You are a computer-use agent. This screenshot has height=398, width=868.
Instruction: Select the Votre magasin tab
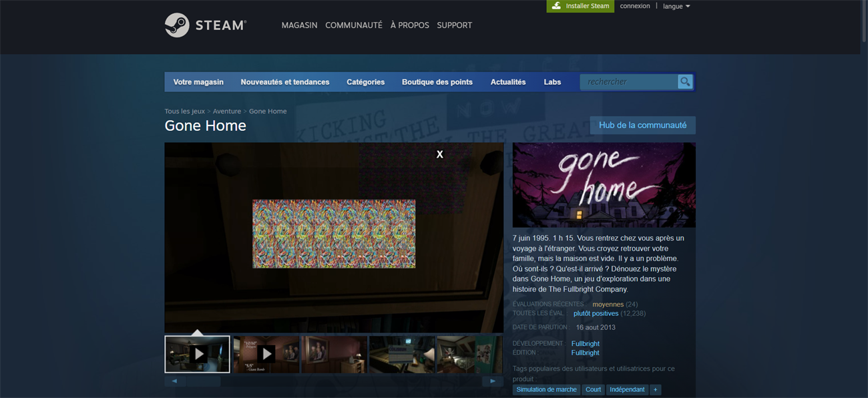(x=198, y=82)
